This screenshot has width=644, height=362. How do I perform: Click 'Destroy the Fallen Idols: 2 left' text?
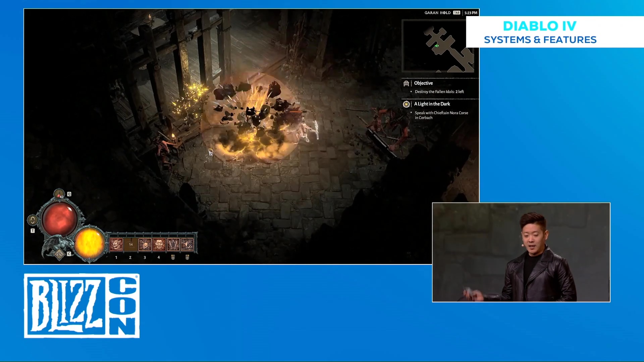[x=439, y=92]
